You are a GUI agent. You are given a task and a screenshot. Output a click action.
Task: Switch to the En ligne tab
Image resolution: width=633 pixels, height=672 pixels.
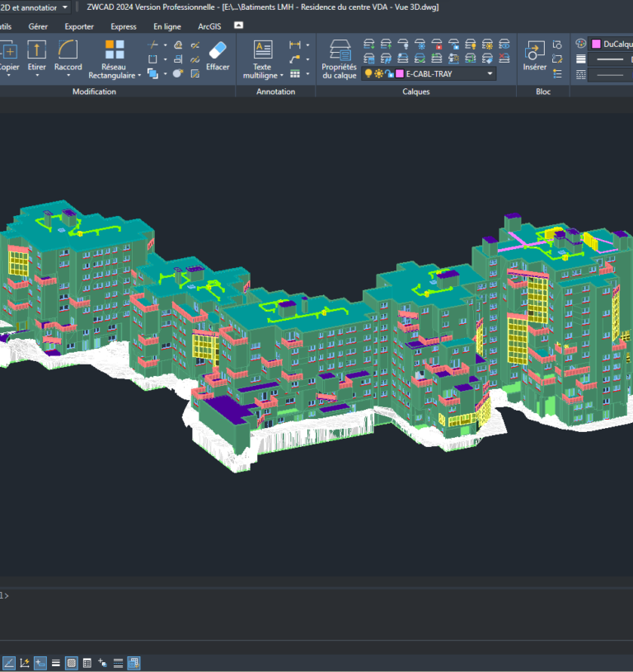(167, 26)
